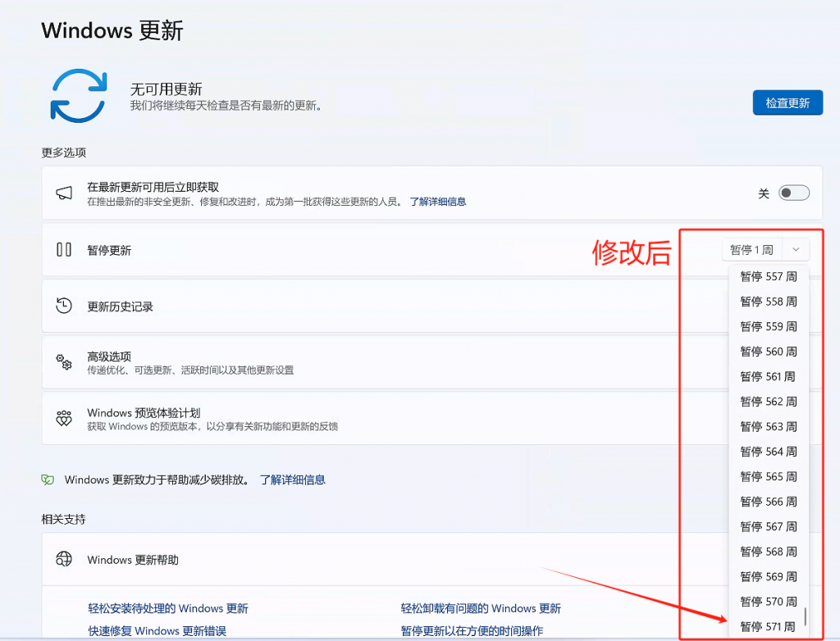The image size is (840, 641).
Task: Click the gears icon for 高级选项
Action: coord(64,362)
